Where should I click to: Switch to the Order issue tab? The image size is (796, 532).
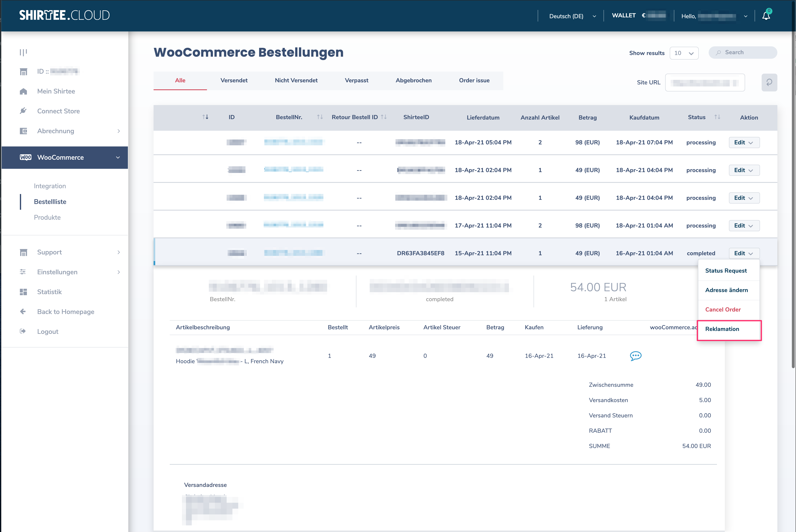[474, 80]
